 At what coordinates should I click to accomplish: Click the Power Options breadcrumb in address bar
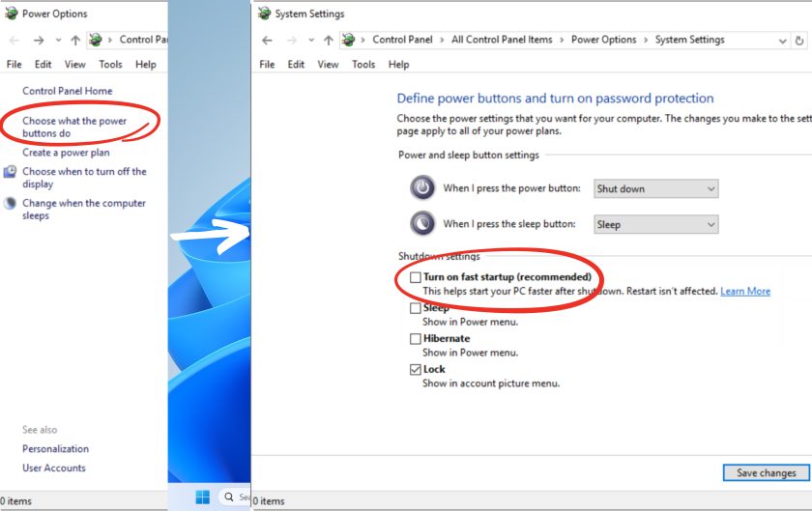tap(603, 41)
